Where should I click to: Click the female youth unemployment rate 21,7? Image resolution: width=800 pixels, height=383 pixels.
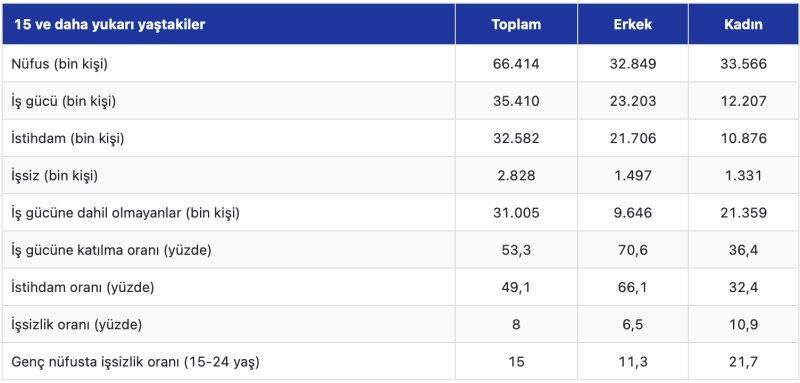pos(743,362)
